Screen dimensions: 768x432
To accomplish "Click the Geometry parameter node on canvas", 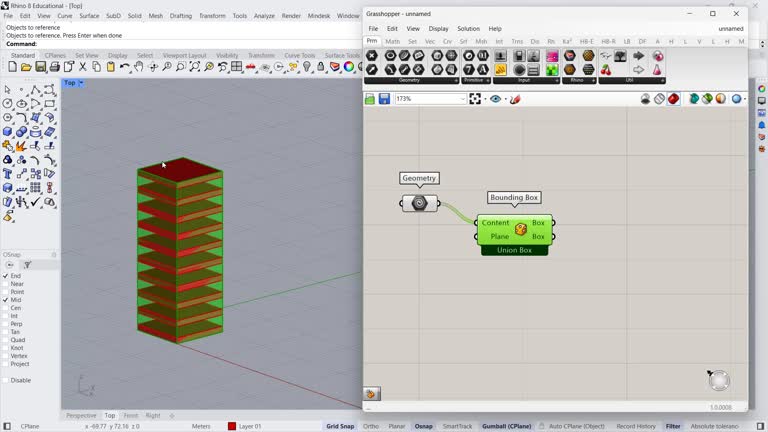I will pyautogui.click(x=420, y=203).
